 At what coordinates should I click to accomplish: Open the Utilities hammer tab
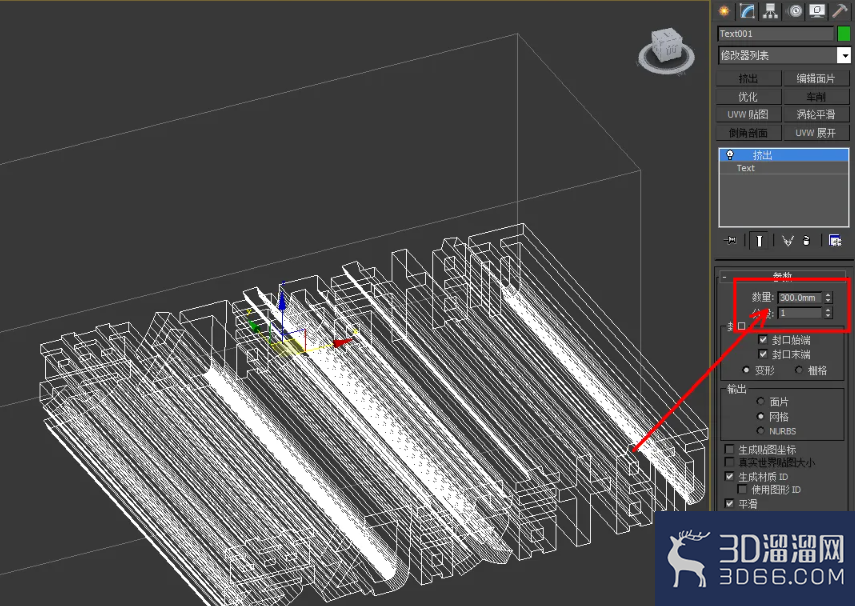click(840, 11)
